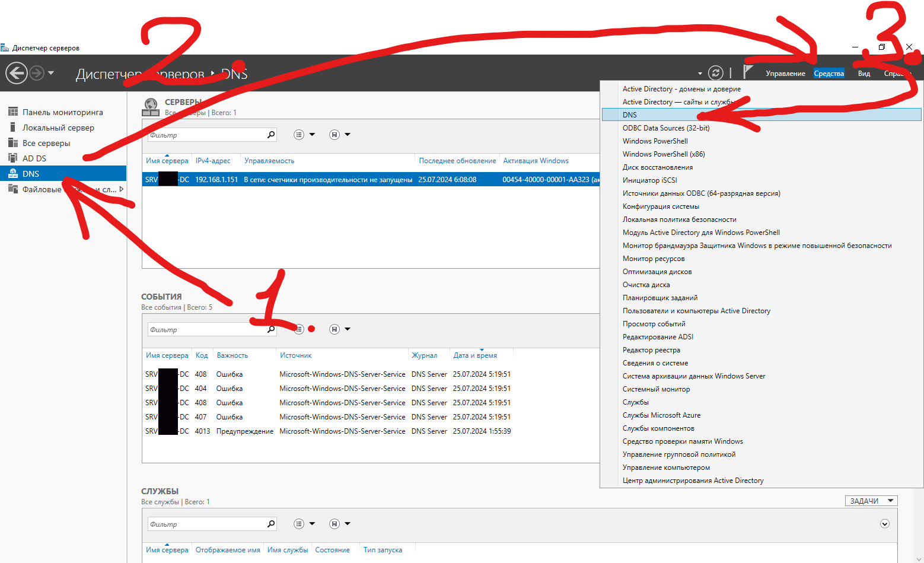Screen dimensions: 924x563
Task: Click into the events Фильтр field
Action: [206, 329]
